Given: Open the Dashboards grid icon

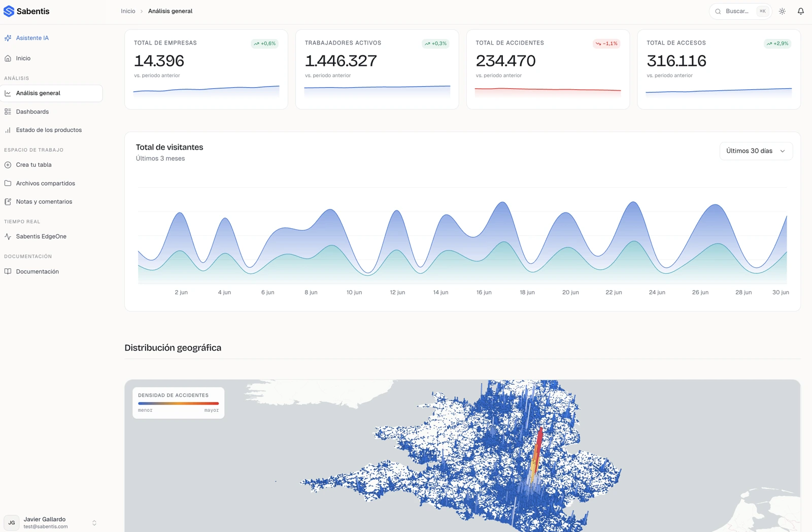Looking at the screenshot, I should point(8,112).
